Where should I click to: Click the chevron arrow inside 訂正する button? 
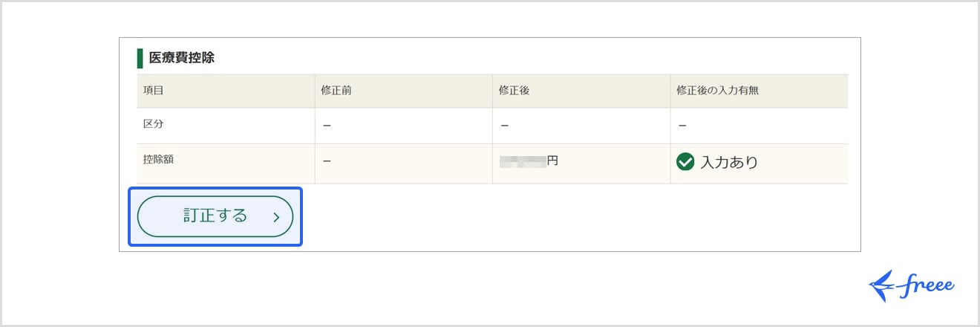point(276,217)
